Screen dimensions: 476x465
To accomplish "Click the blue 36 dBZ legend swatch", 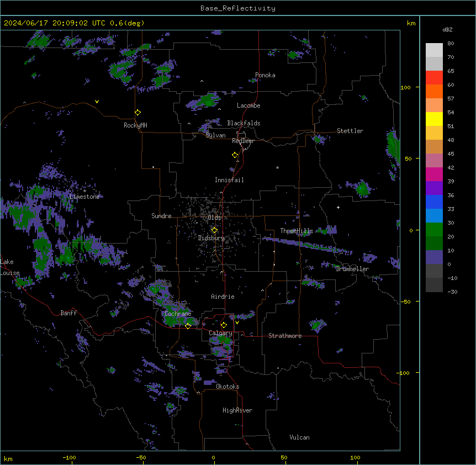I will point(434,202).
